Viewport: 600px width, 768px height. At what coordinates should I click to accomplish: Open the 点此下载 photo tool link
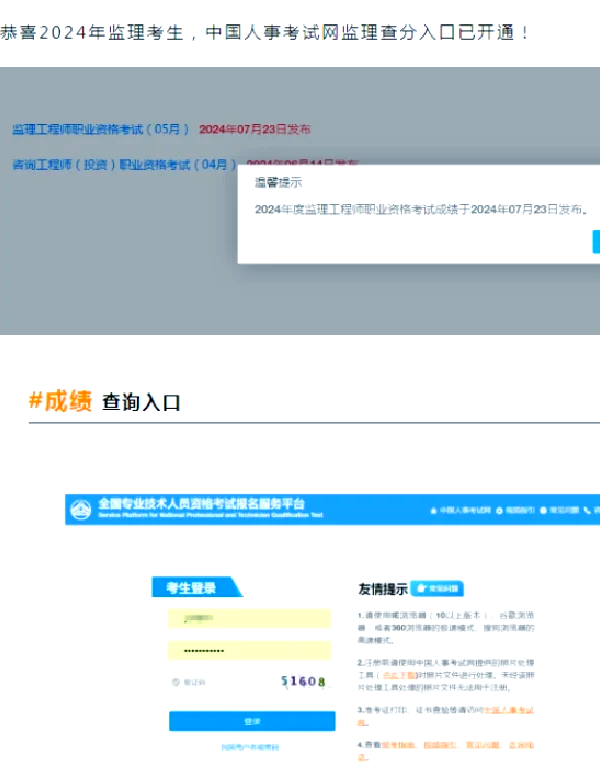pos(399,675)
